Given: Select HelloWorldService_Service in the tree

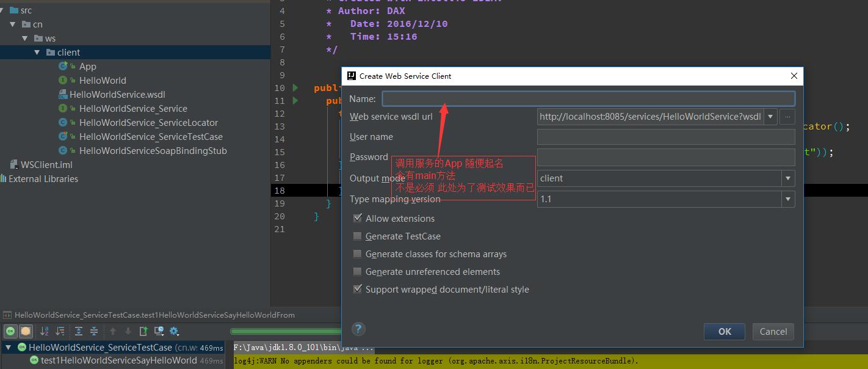Looking at the screenshot, I should (x=133, y=108).
